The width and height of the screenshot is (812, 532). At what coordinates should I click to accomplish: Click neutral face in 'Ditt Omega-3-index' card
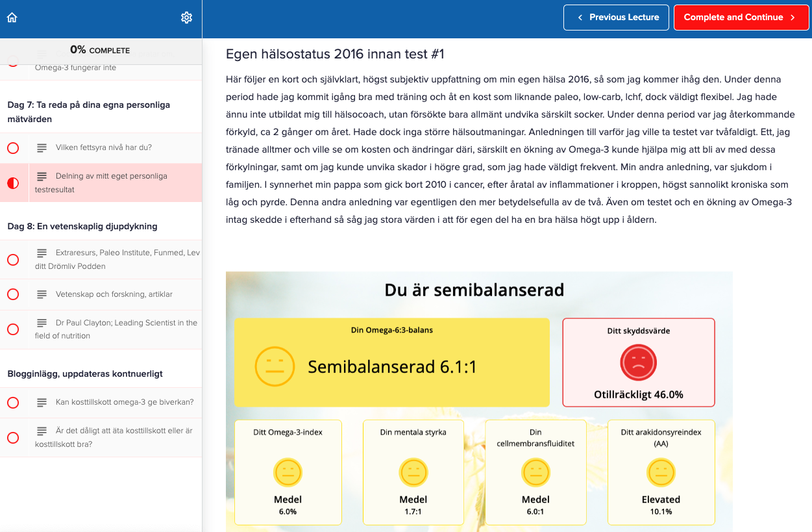[x=288, y=472]
